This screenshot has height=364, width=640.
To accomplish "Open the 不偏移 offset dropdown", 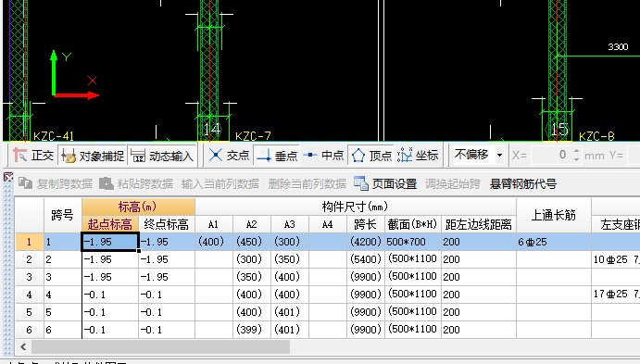I will (499, 155).
